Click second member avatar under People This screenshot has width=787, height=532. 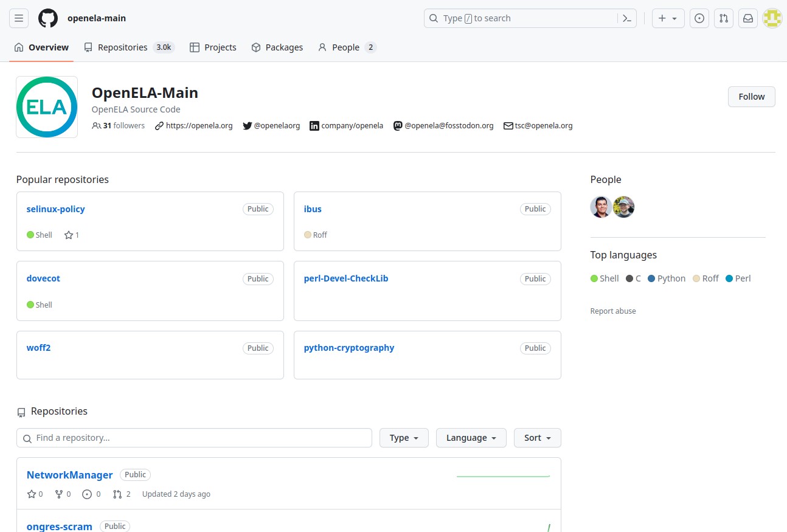pos(624,207)
